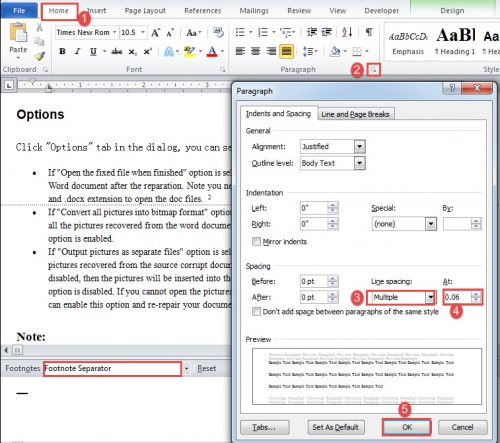Open Footnote Separator dropdown
The image size is (500, 443).
click(x=186, y=369)
